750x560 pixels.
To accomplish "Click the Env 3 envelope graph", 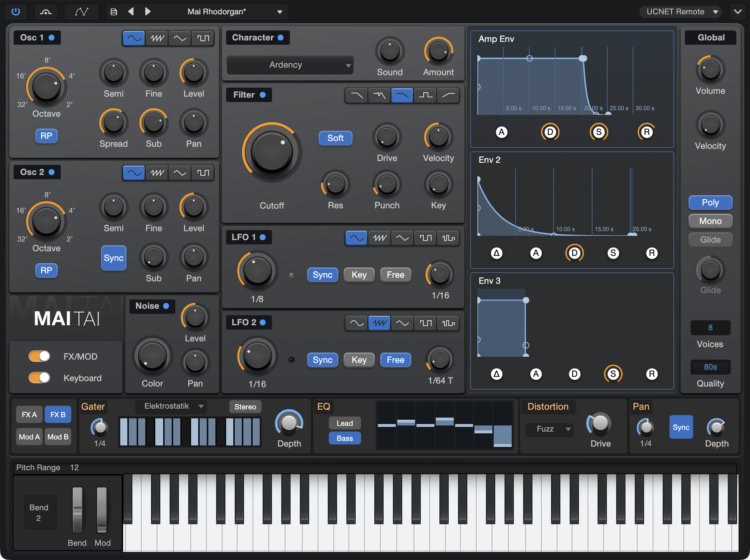I will (572, 323).
